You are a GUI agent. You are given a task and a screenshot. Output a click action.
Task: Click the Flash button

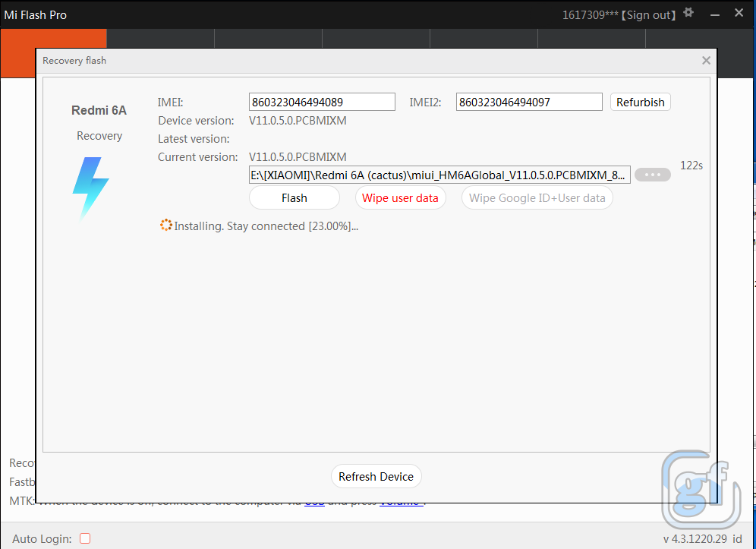294,197
